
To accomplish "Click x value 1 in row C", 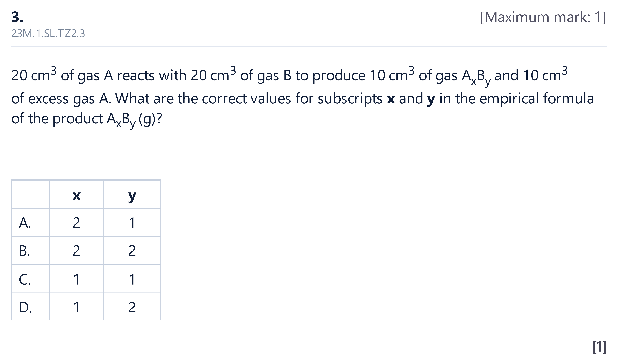I will point(77,279).
